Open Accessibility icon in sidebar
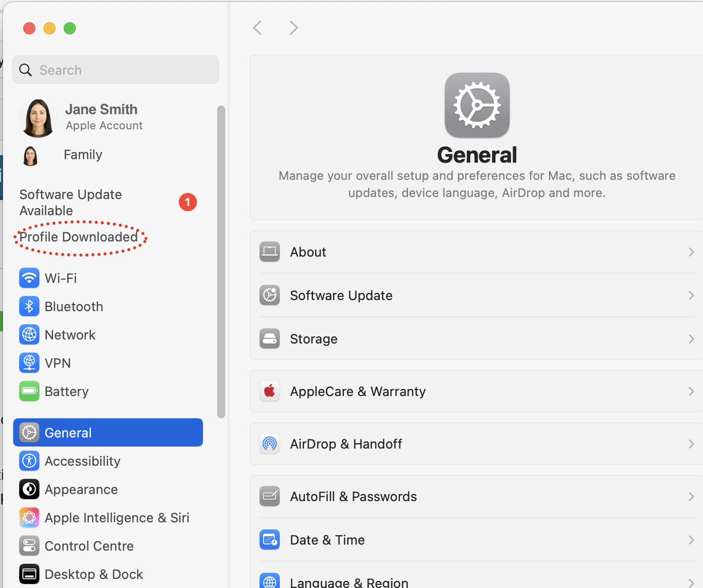Screen dimensions: 703x588 (x=29, y=461)
